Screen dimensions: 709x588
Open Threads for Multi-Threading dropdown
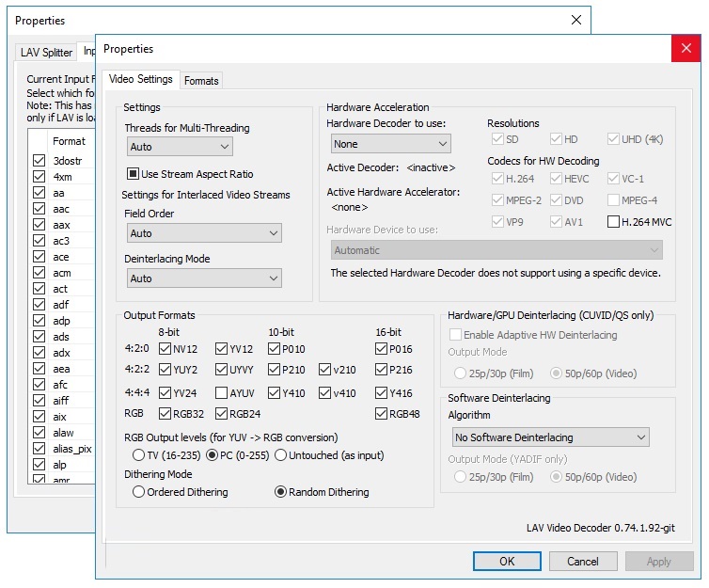tap(180, 147)
